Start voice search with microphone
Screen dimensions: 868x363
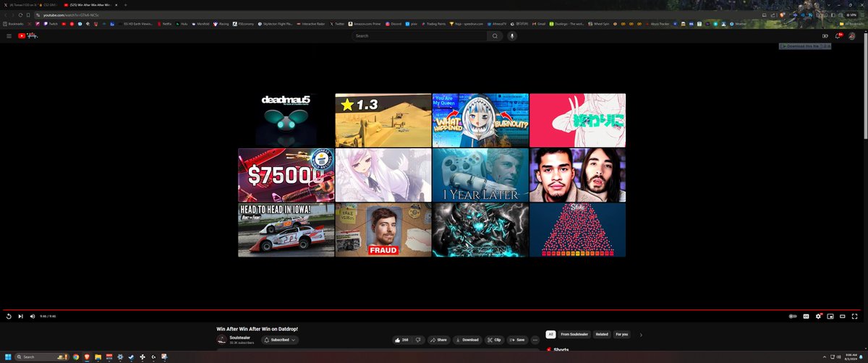point(512,35)
